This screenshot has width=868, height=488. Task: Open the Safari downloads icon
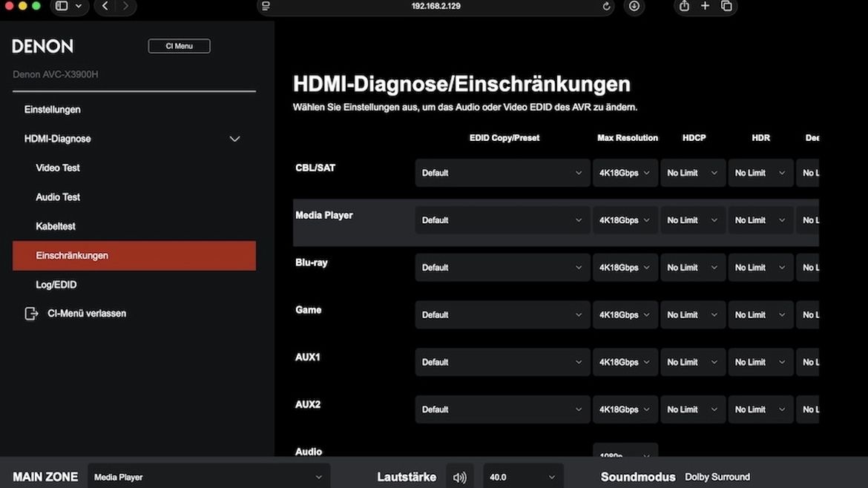pyautogui.click(x=634, y=6)
